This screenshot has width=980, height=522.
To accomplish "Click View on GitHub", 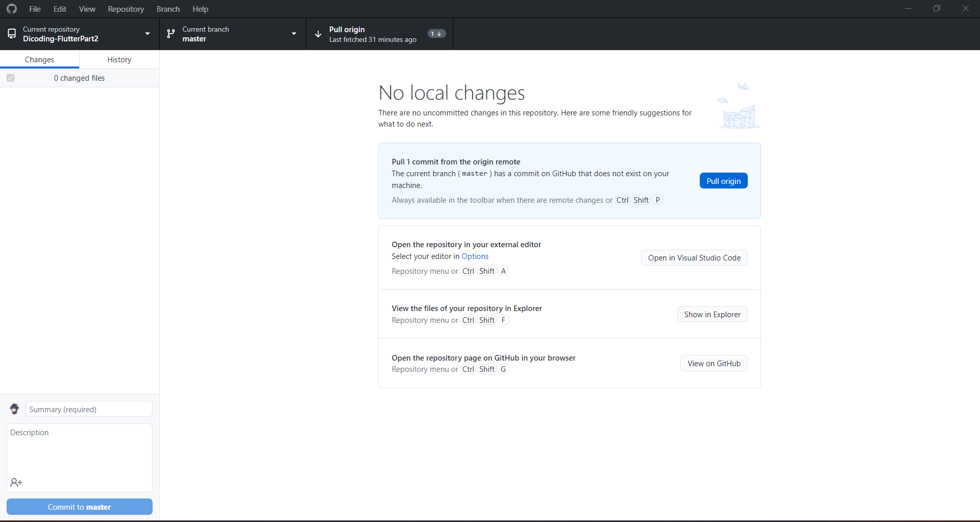I will coord(714,363).
